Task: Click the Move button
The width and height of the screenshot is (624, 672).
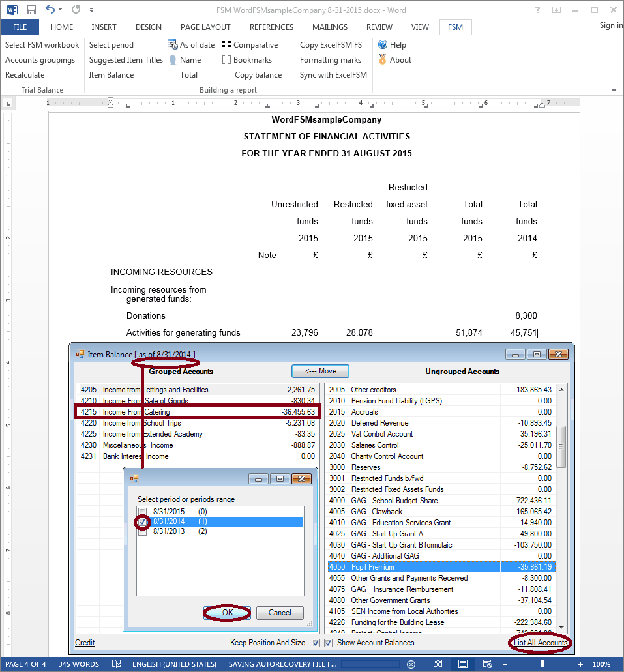Action: (x=320, y=371)
